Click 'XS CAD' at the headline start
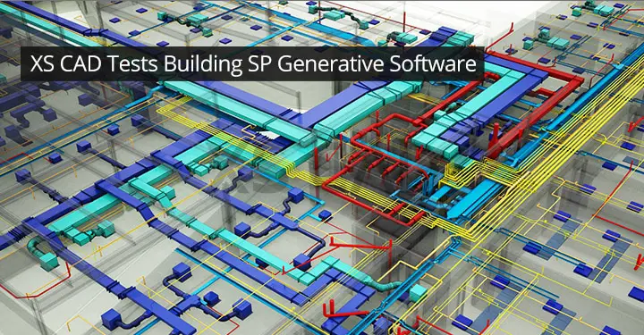Screen dimensions: 644x335 [65, 64]
